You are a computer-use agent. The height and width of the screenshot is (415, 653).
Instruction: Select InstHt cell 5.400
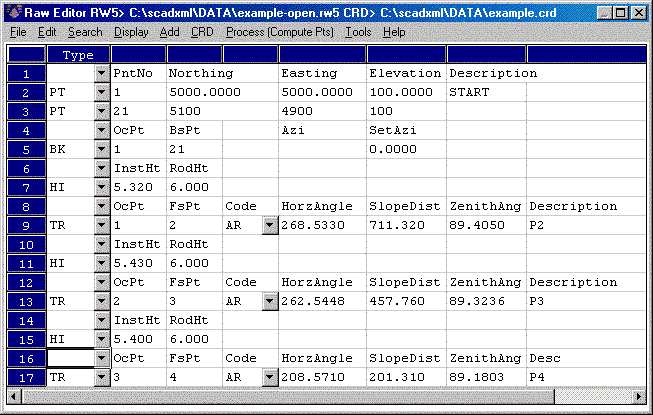click(139, 339)
